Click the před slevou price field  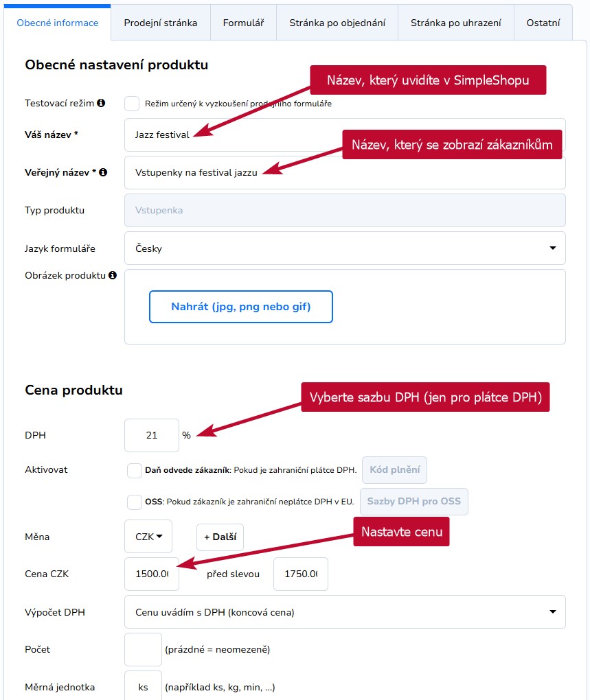(x=301, y=574)
